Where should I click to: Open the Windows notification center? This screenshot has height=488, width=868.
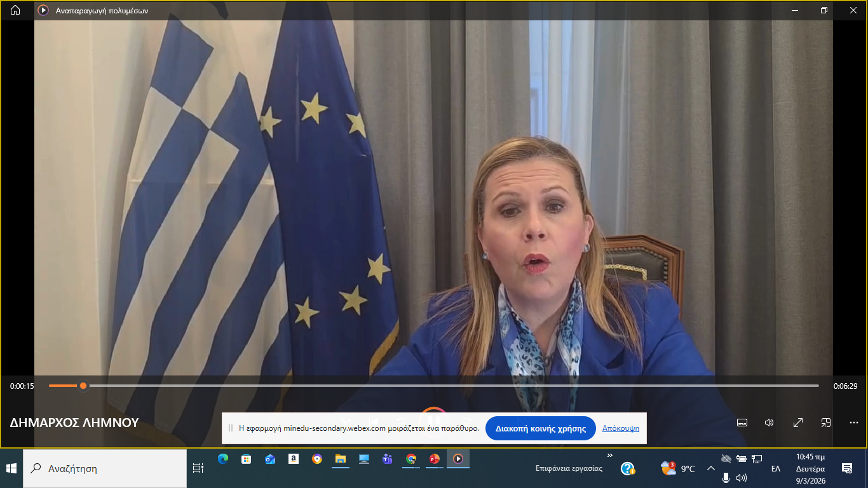coord(846,469)
